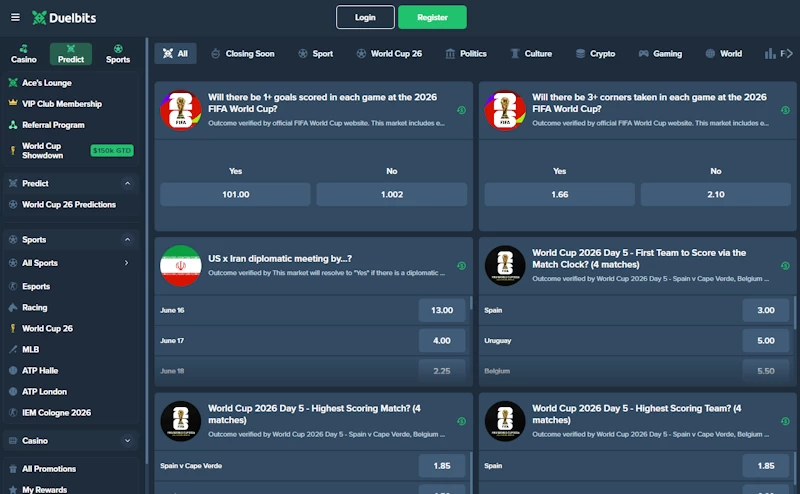Click green status icon on US x Iran card
The height and width of the screenshot is (494, 800).
pos(461,266)
